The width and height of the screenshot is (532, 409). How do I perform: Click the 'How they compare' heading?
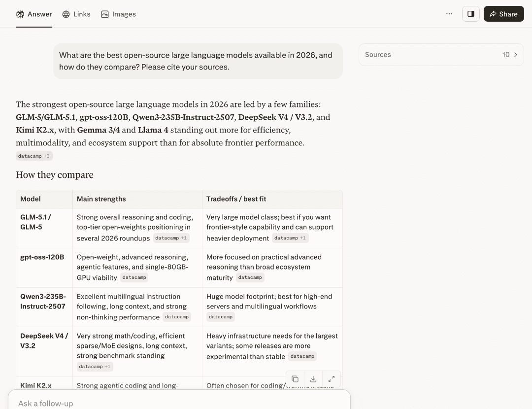[x=55, y=175]
